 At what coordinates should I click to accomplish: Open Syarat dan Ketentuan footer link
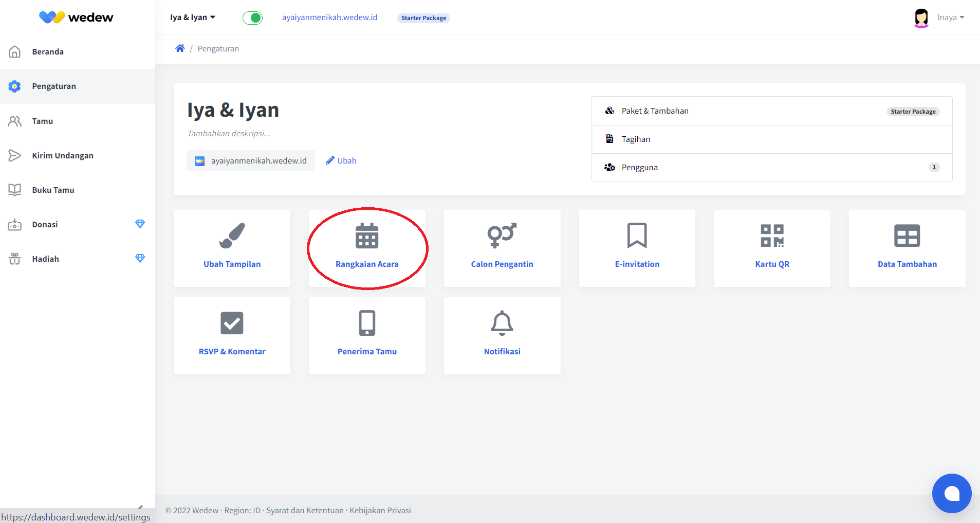click(305, 511)
